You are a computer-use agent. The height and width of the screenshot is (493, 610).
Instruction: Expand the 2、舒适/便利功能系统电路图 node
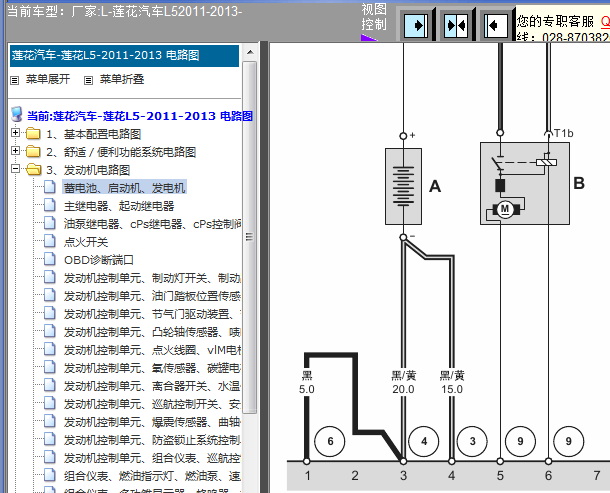(15, 151)
